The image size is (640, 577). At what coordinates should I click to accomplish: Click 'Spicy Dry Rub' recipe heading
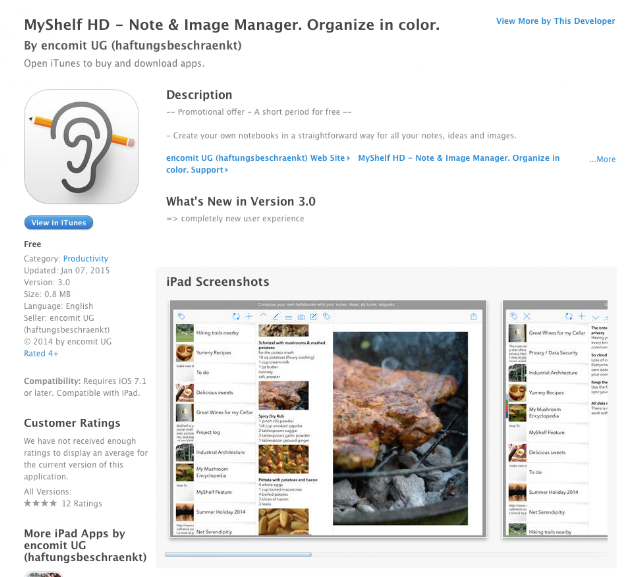tap(271, 416)
